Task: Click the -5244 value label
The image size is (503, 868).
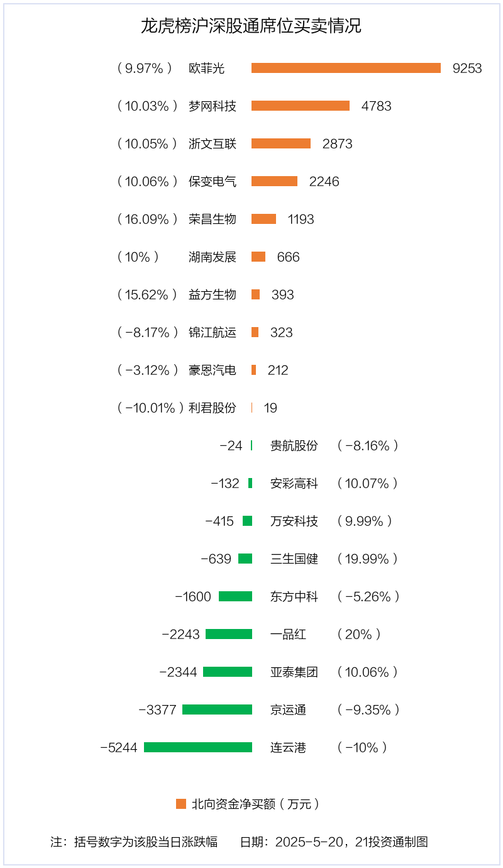Action: point(118,747)
